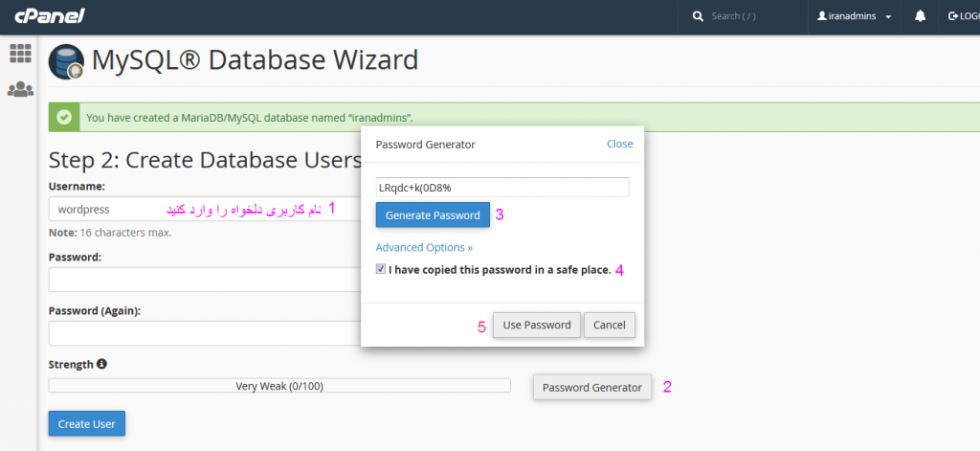Focus the Username field containing wordpress

205,209
